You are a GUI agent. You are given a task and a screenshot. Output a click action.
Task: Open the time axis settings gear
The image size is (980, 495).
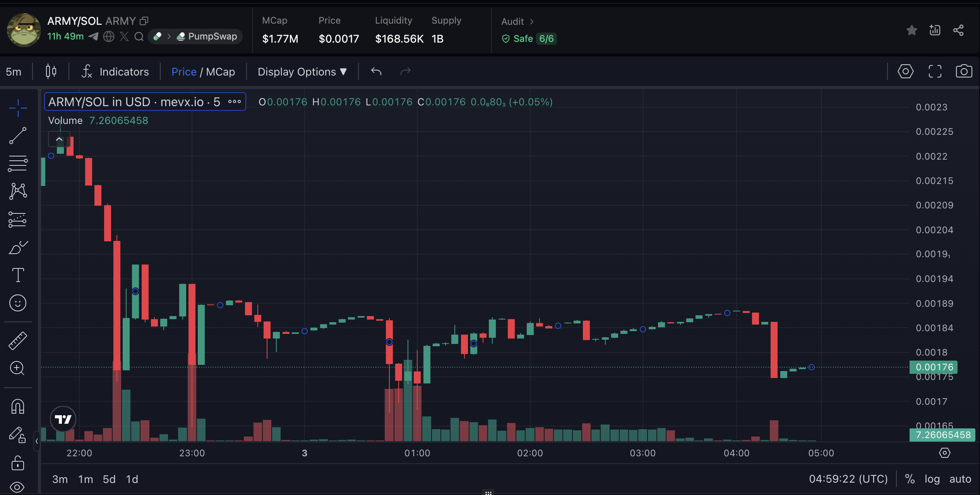(x=945, y=453)
